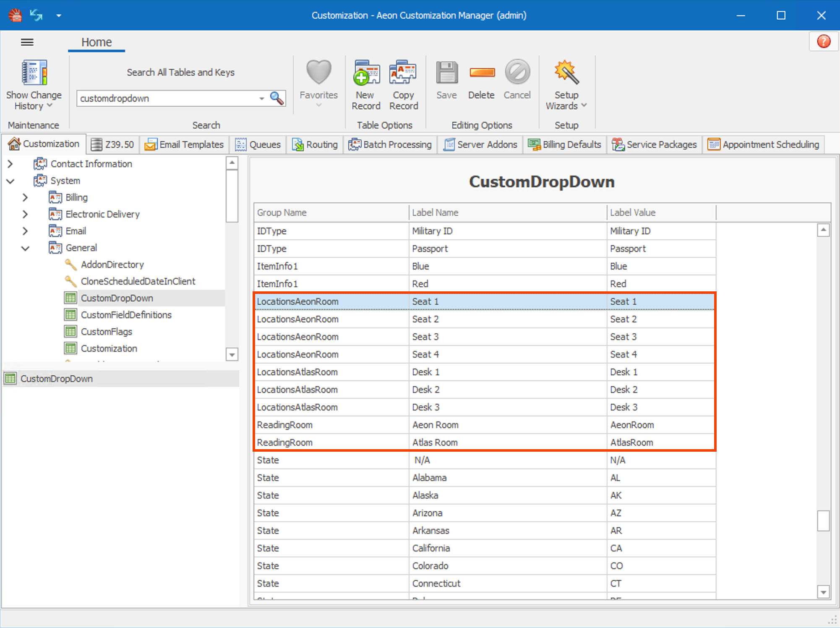Viewport: 840px width, 628px height.
Task: Click the Show Change History icon
Action: [x=34, y=73]
